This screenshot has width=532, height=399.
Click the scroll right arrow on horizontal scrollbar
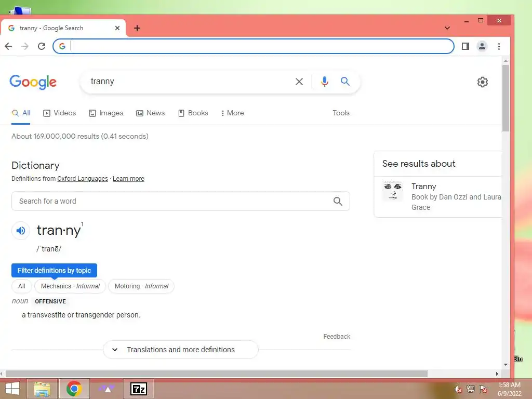[x=497, y=374]
